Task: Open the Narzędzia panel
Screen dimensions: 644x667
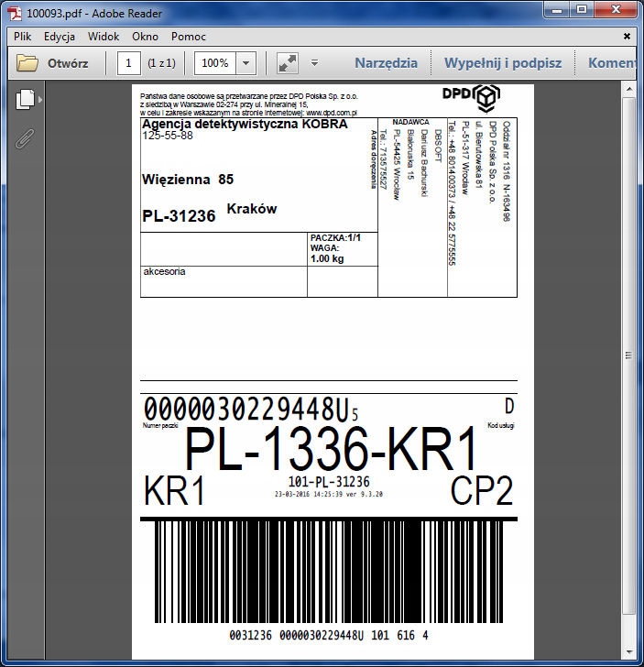Action: [386, 63]
